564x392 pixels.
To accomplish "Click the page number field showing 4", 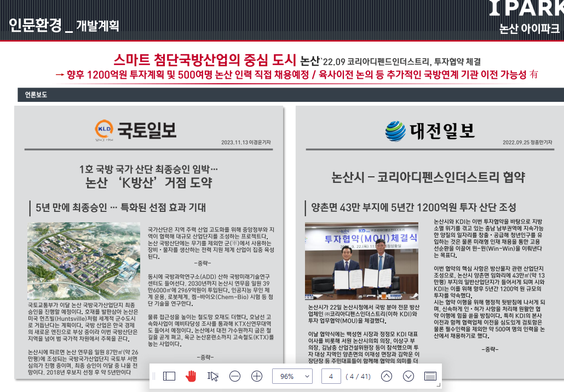I will click(331, 376).
